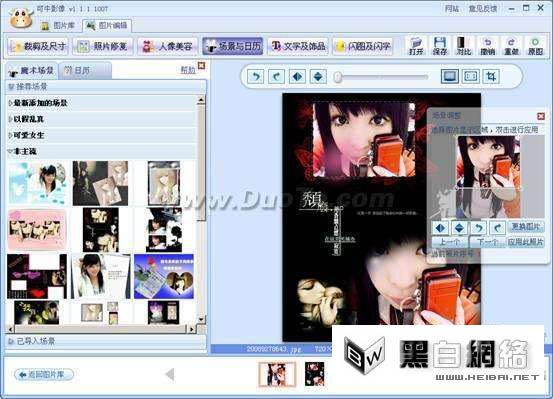Click the rotate-left arrow above the canvas
This screenshot has width=553, height=399.
pos(256,77)
